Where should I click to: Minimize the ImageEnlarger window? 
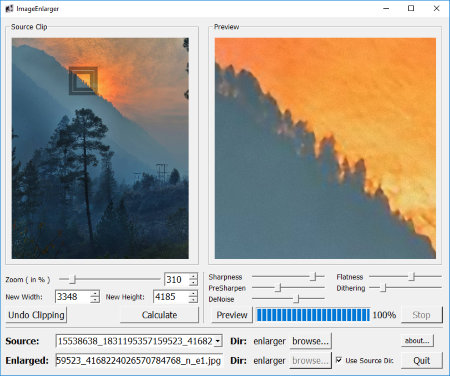click(386, 8)
